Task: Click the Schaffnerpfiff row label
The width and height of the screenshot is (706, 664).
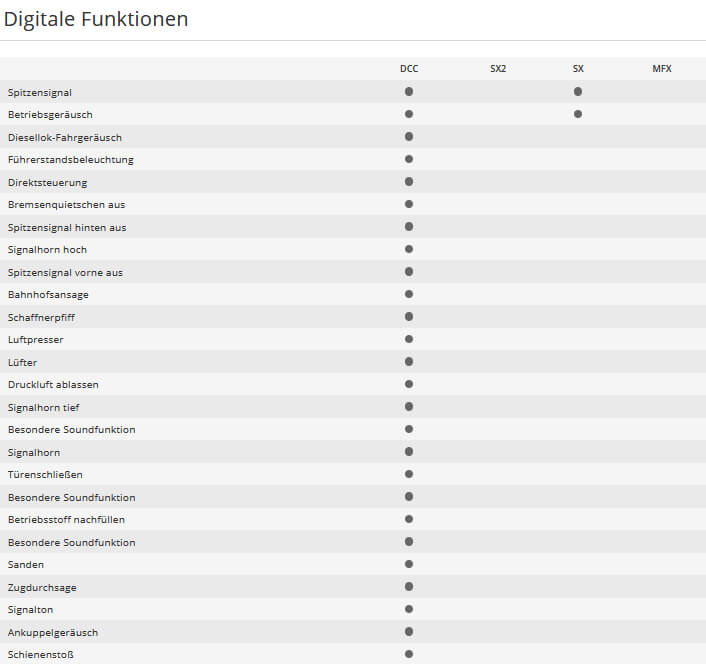Action: [41, 317]
